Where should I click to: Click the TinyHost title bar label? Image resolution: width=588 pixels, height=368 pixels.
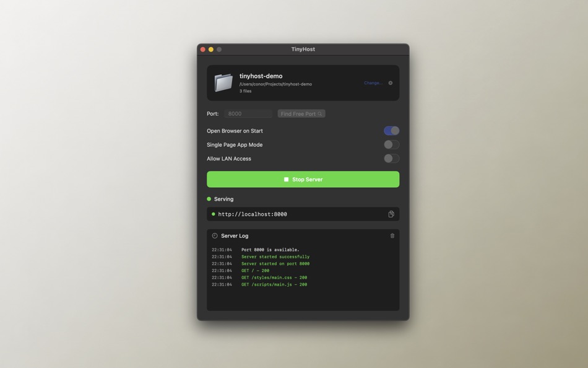303,49
